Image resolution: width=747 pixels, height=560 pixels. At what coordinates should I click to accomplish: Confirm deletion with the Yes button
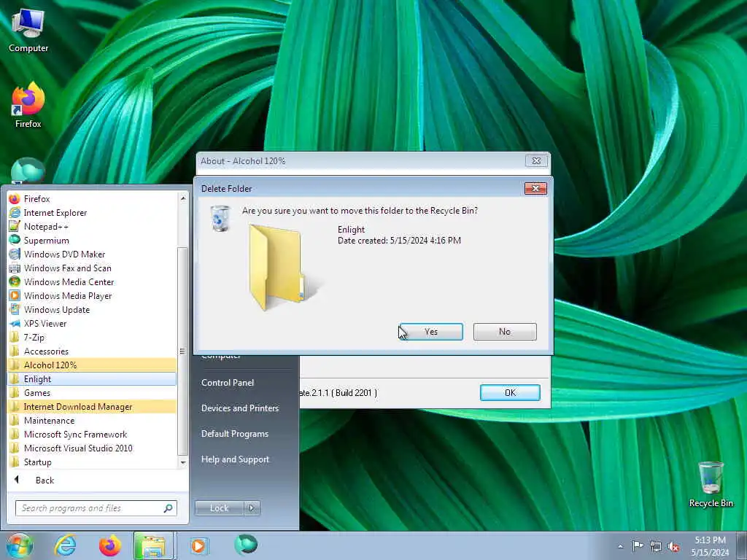click(x=431, y=332)
